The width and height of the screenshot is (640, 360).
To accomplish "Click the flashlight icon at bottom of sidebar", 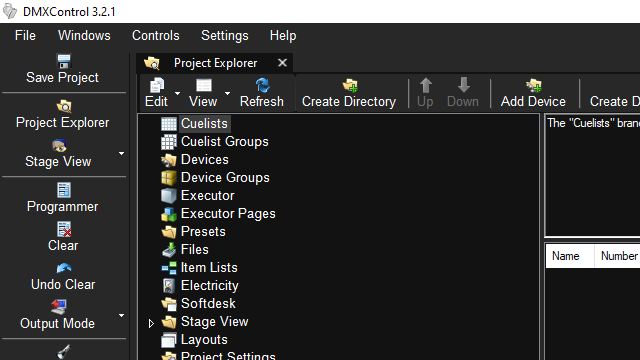I will click(x=64, y=352).
